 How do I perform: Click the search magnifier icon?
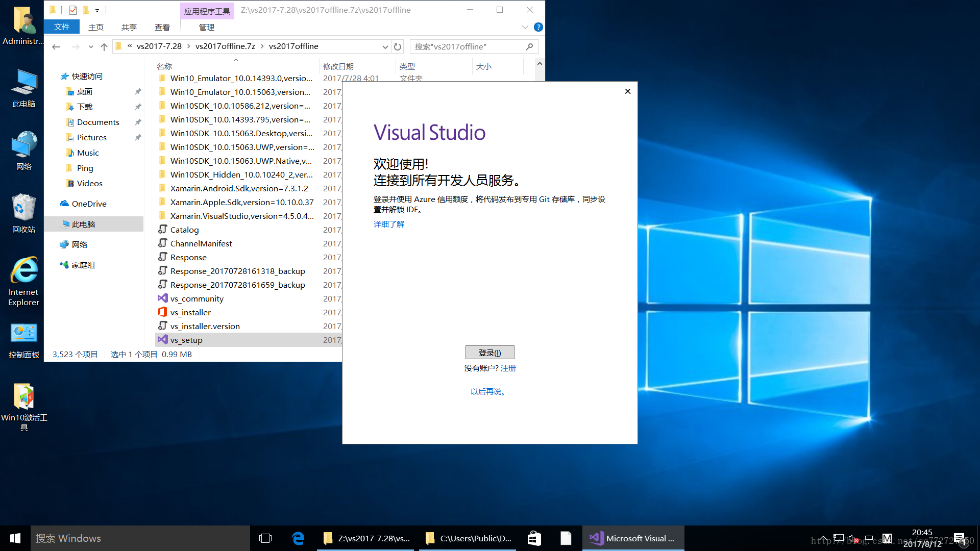530,46
